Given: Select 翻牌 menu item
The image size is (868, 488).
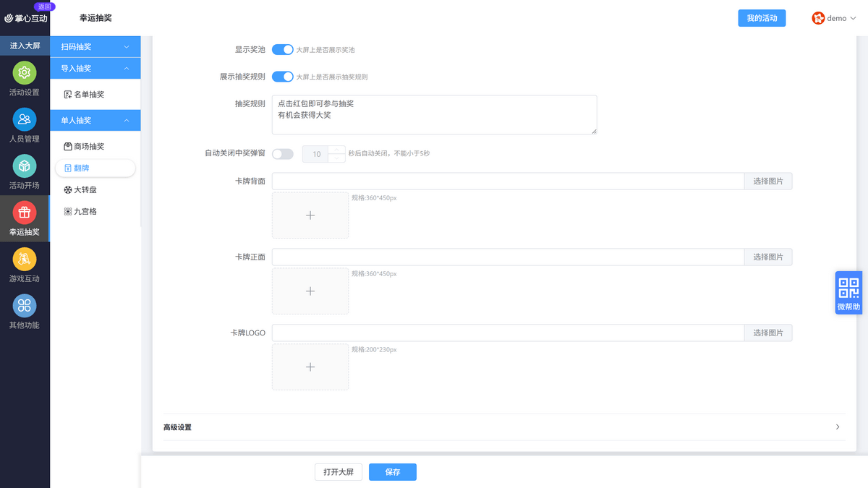Looking at the screenshot, I should point(95,168).
